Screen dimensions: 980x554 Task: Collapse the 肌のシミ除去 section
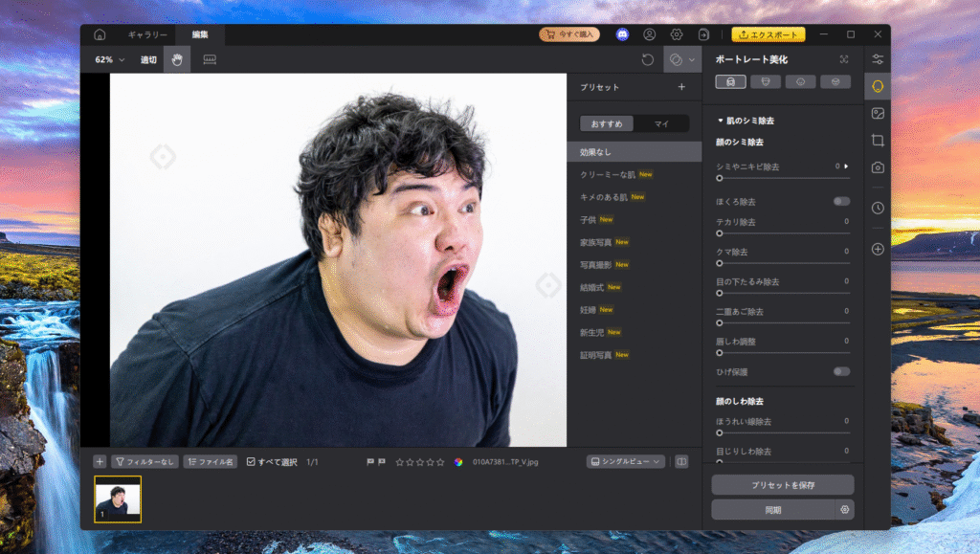point(721,121)
